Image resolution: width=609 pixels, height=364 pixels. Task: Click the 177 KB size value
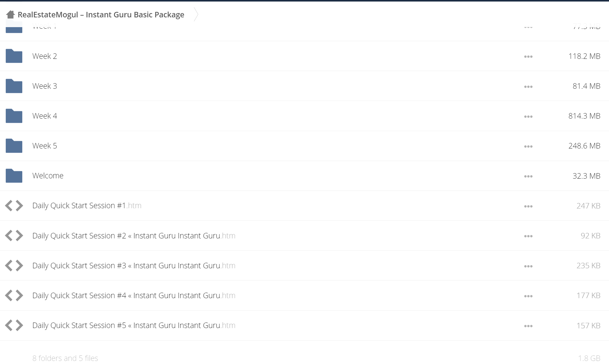tap(588, 295)
